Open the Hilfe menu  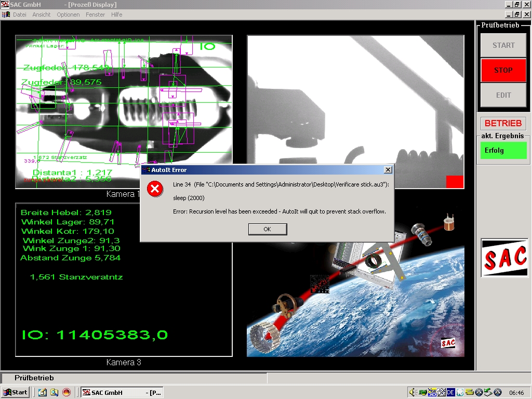pyautogui.click(x=117, y=15)
